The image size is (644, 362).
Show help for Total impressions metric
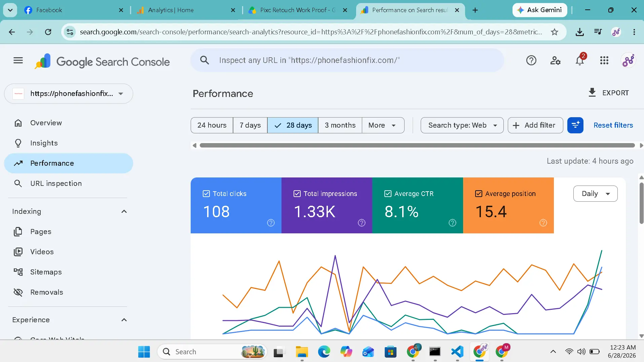coord(362,223)
